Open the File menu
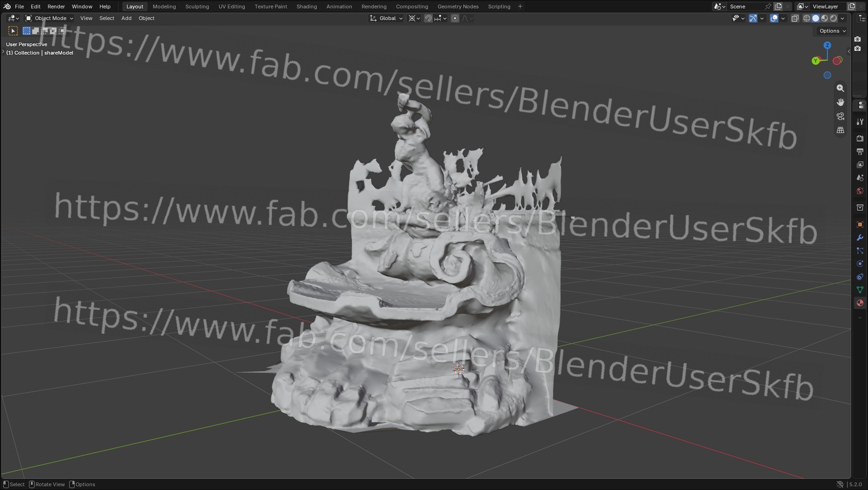Screen dimensions: 868x490 click(x=19, y=6)
